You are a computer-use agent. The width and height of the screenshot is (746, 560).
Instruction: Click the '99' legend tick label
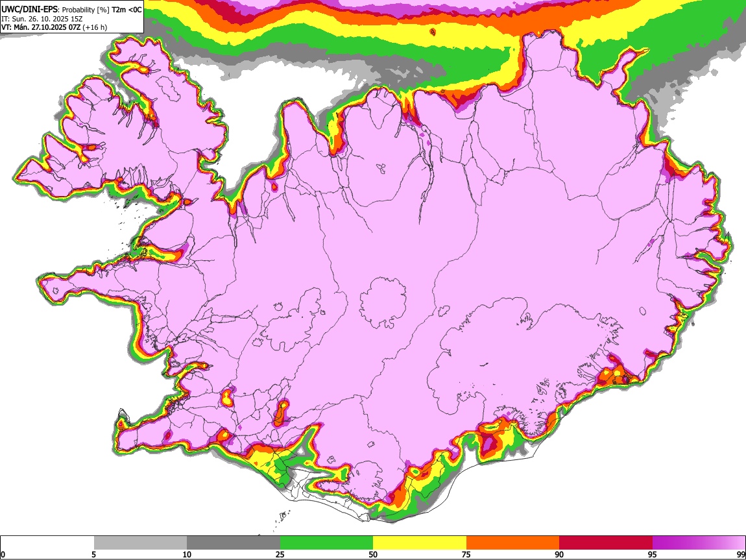point(741,555)
